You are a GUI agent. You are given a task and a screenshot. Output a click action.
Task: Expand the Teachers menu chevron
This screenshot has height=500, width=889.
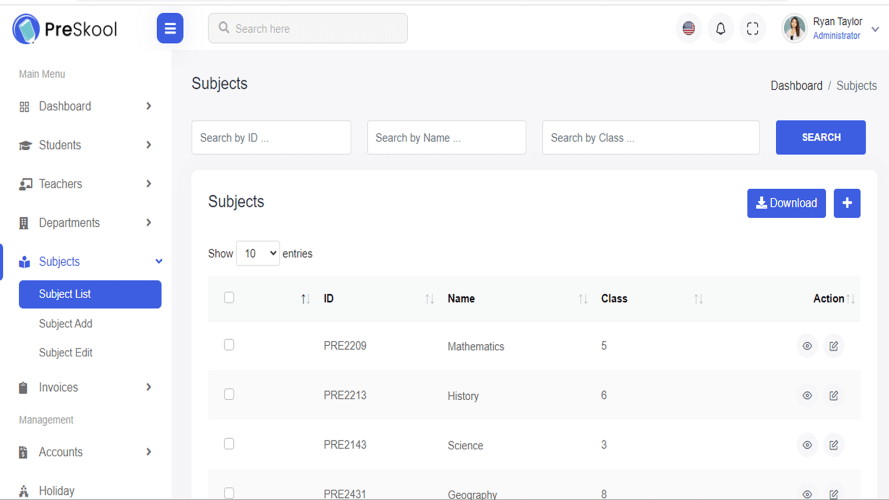coord(149,184)
